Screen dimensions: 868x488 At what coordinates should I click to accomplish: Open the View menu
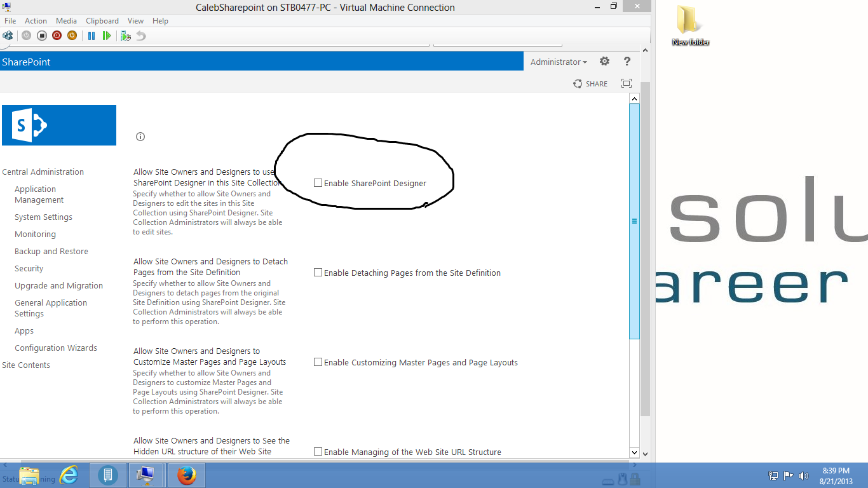135,21
